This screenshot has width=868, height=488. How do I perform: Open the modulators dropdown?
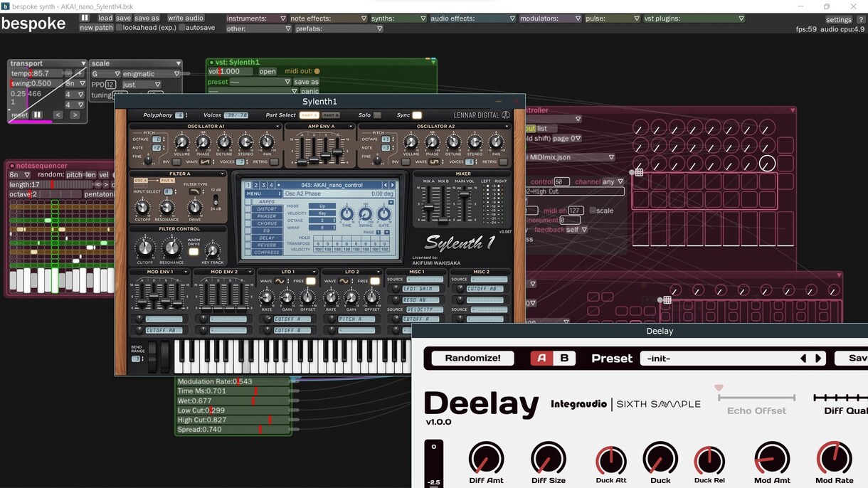click(x=550, y=18)
